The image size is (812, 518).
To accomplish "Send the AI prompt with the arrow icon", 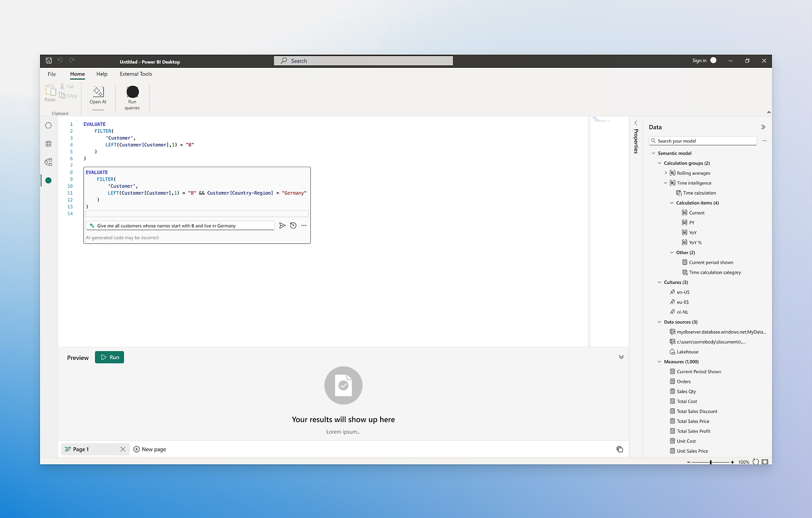I will [x=282, y=225].
